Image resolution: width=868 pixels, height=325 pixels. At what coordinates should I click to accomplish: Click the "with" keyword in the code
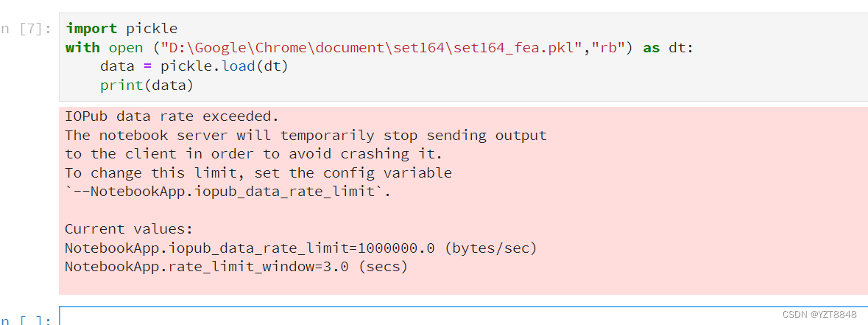(82, 48)
